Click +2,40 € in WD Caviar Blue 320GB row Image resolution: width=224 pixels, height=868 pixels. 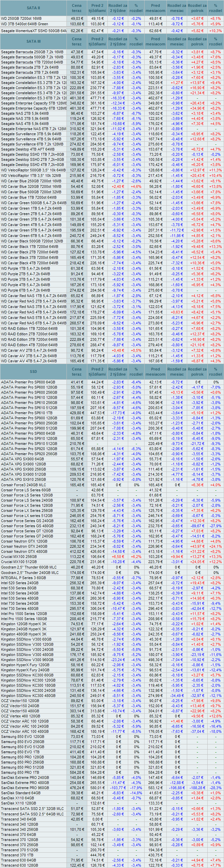coord(118,187)
